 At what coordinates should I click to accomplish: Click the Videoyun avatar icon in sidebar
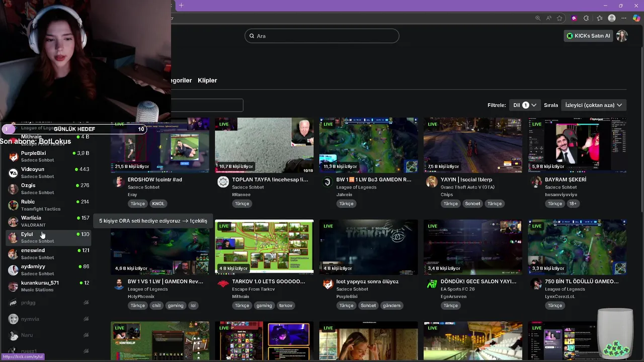click(x=14, y=173)
